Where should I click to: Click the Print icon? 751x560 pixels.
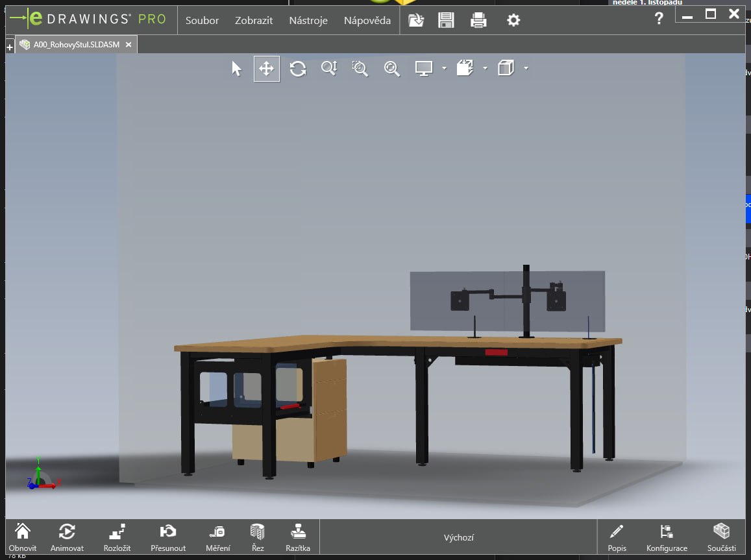(478, 20)
